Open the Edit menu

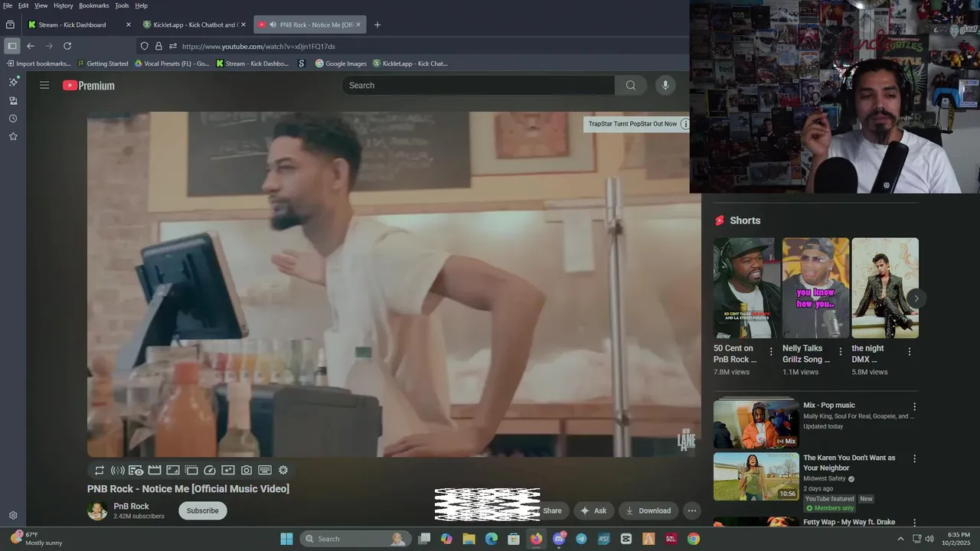pos(24,5)
